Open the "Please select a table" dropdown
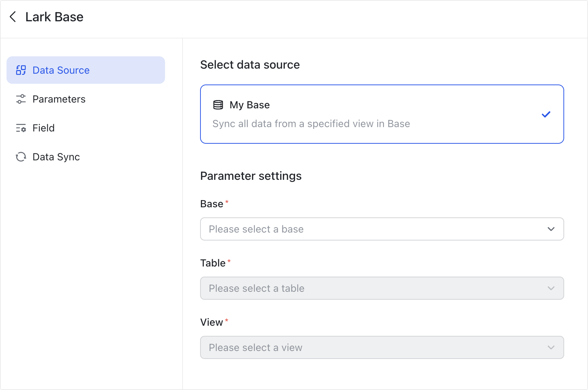 (382, 288)
